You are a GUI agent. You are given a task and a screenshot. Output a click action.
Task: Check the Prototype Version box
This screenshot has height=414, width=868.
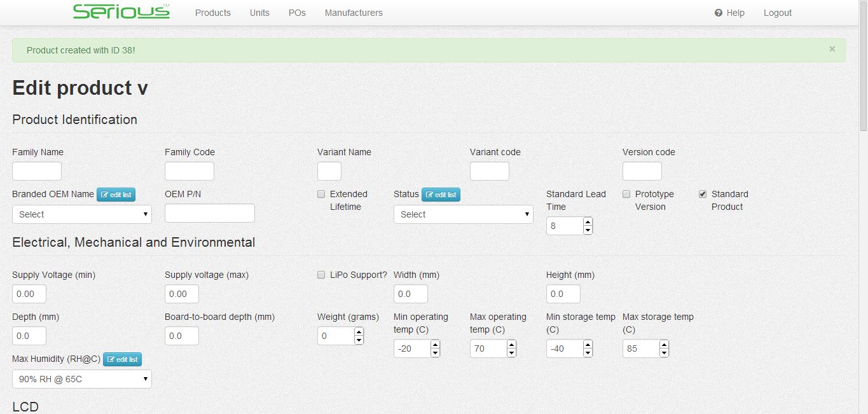point(626,194)
